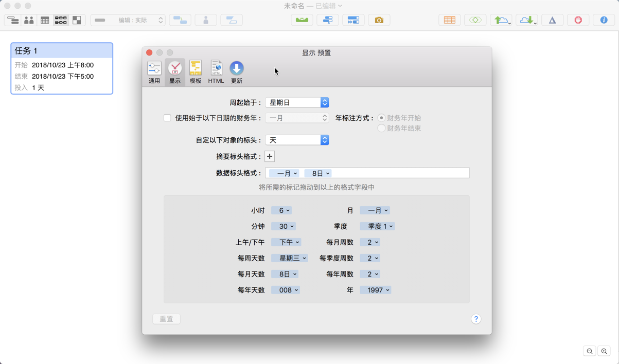The width and height of the screenshot is (619, 364).
Task: Take a snapshot with the camera icon
Action: tap(379, 20)
